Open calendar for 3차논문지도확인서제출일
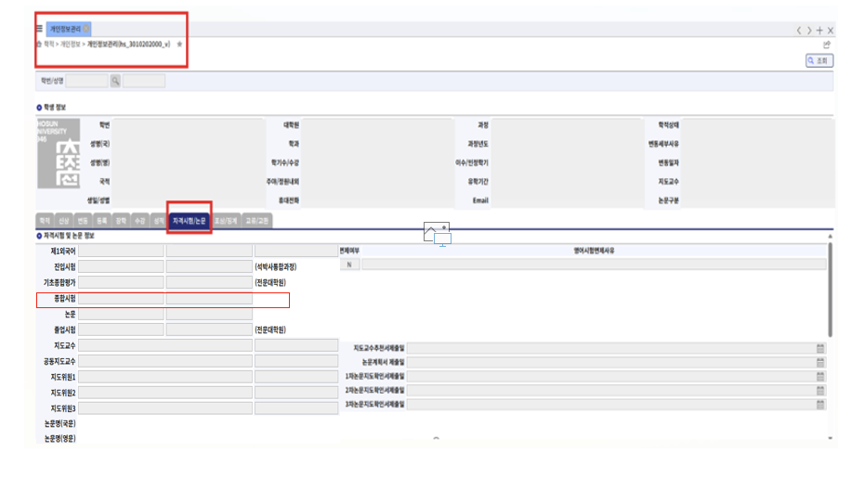 click(820, 405)
